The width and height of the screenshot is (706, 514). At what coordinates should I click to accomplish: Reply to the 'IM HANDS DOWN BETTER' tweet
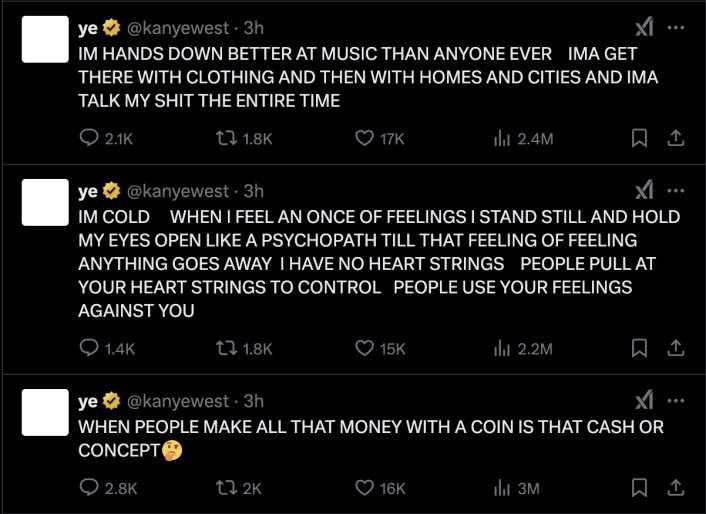(x=88, y=140)
